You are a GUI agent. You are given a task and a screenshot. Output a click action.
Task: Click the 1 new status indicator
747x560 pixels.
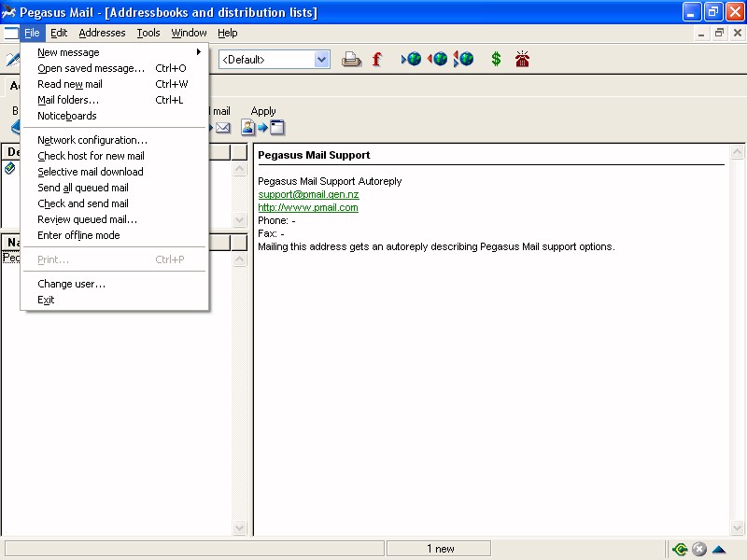pyautogui.click(x=439, y=549)
